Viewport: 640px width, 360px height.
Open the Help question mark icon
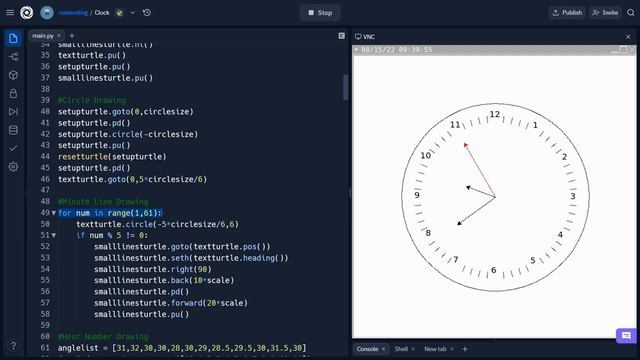click(x=13, y=346)
